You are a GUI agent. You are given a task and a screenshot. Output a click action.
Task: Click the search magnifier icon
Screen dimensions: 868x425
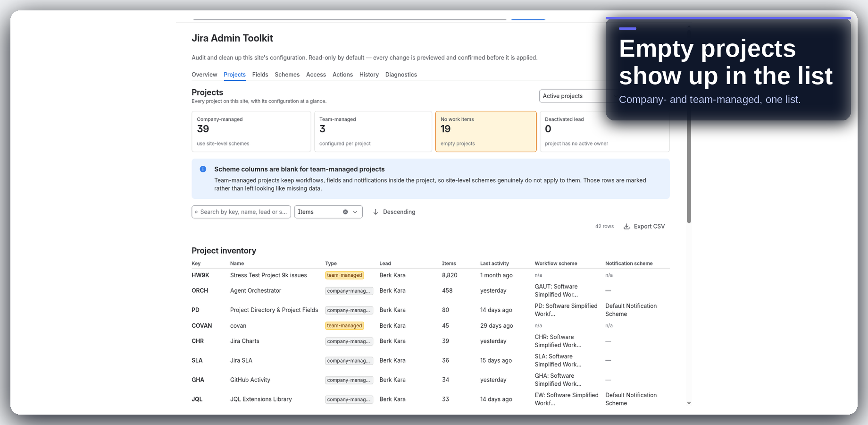196,212
